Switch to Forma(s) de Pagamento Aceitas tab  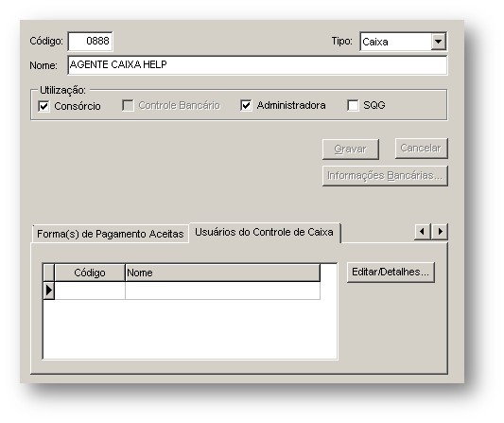pos(111,234)
